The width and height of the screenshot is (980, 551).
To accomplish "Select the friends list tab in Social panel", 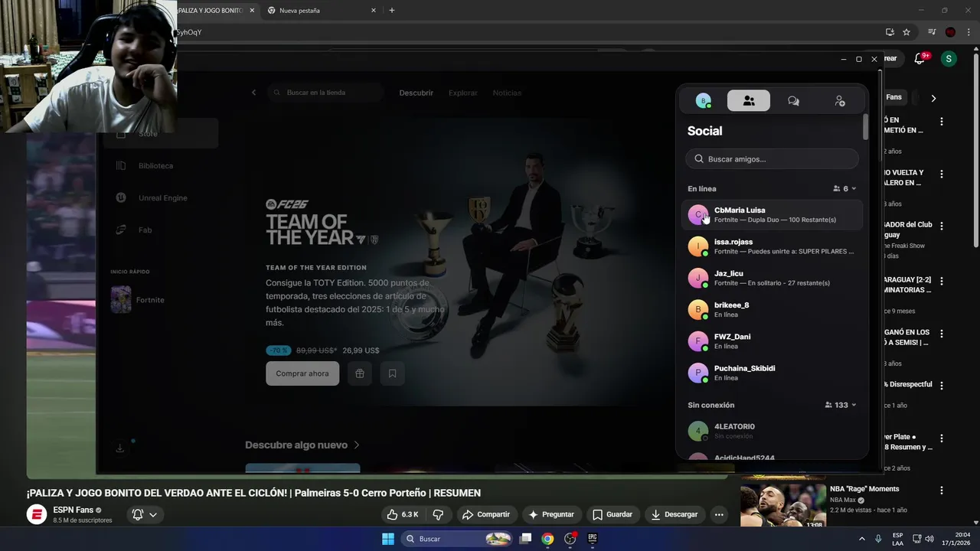I will click(749, 101).
